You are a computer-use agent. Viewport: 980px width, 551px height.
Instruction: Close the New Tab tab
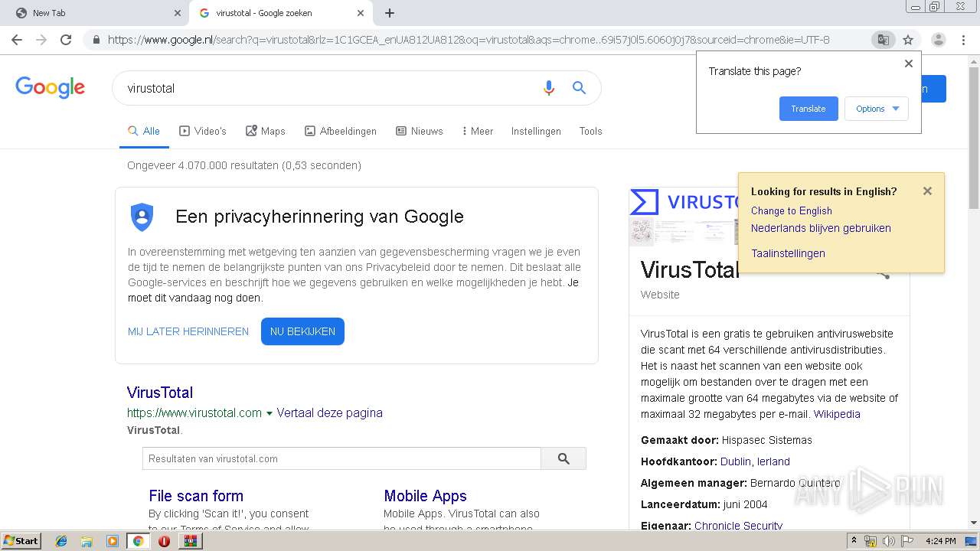pyautogui.click(x=178, y=13)
